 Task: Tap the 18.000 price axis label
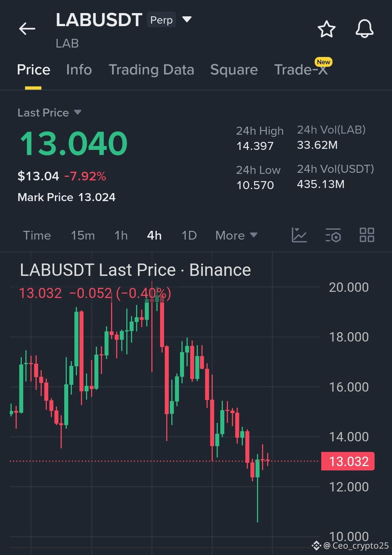[349, 337]
